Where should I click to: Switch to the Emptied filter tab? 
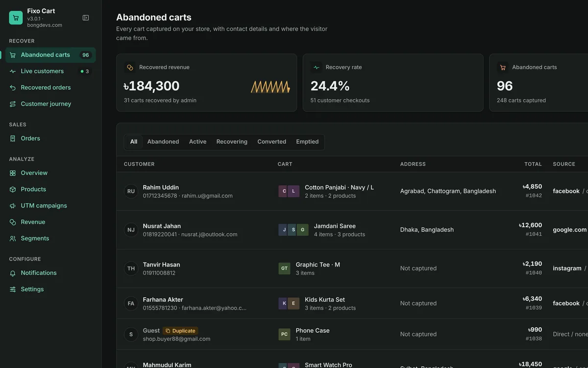[307, 142]
